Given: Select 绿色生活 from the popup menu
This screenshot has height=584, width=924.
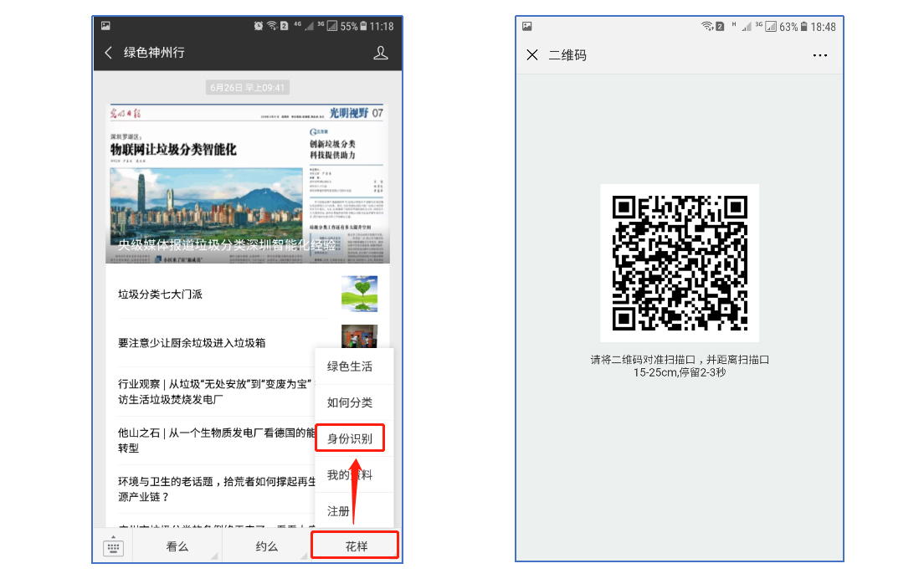Looking at the screenshot, I should point(354,366).
